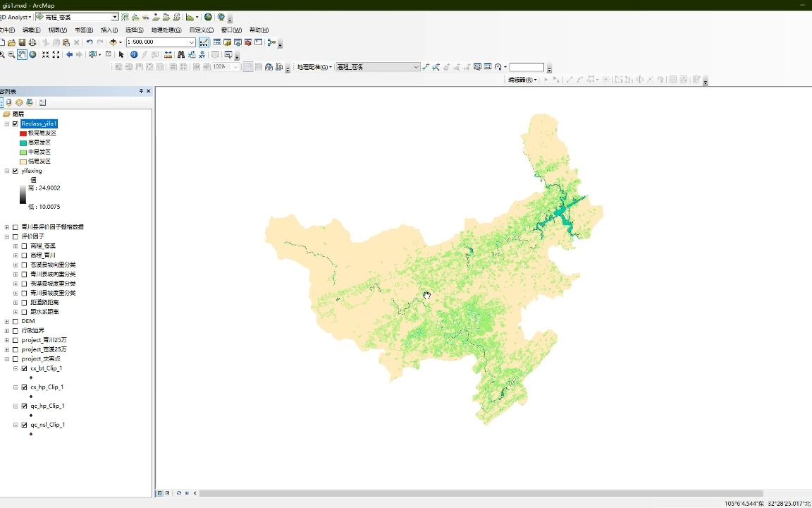Open the Find binoculars tool
This screenshot has width=812, height=508.
(x=180, y=54)
